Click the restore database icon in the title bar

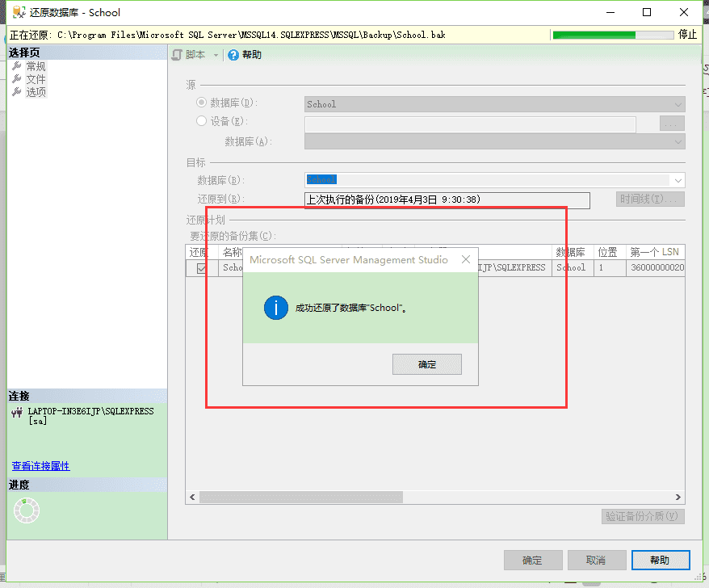(18, 12)
